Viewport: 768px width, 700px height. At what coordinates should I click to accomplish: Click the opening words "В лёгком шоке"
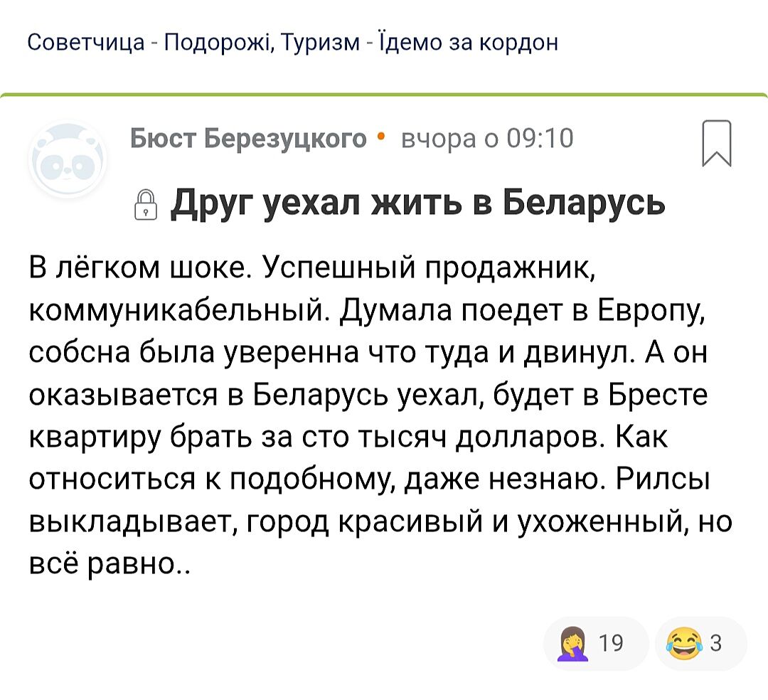pyautogui.click(x=139, y=271)
